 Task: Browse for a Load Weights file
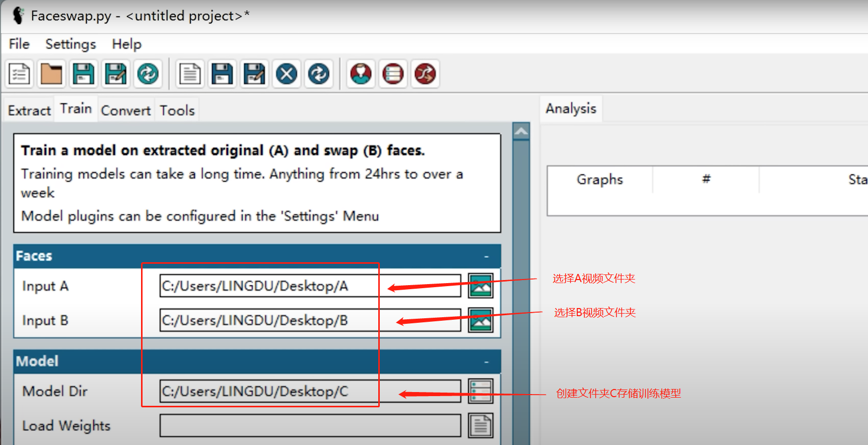coord(480,426)
